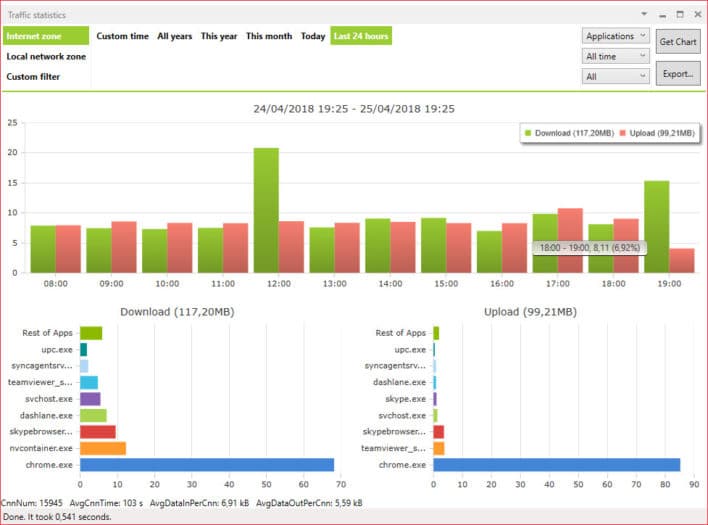
Task: Choose the Custom filter option
Action: pyautogui.click(x=34, y=76)
